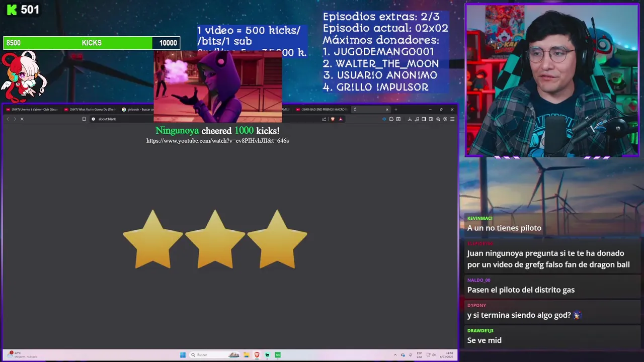Click the taskbar app icon right of Brave

coord(267,355)
